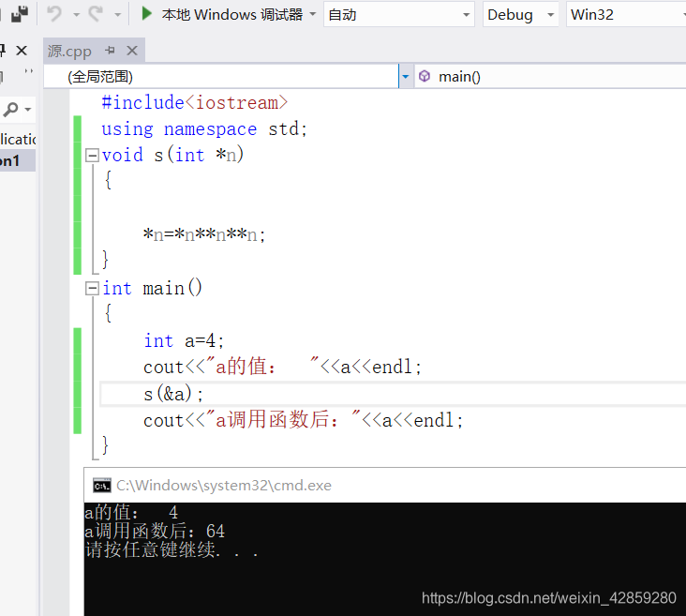Collapse the int main() function block
This screenshot has height=616, width=686.
click(x=92, y=288)
